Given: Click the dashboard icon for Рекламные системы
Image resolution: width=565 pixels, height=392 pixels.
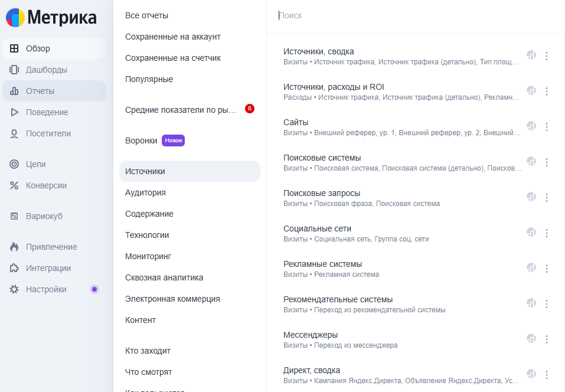Looking at the screenshot, I should pyautogui.click(x=531, y=267).
